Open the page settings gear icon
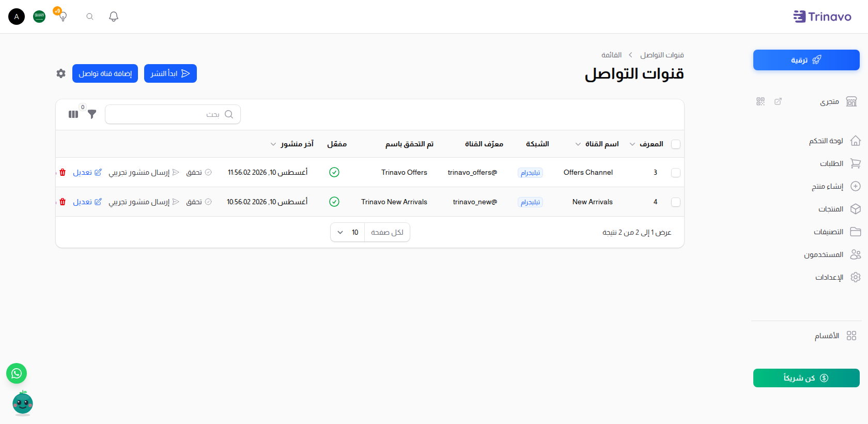This screenshot has width=868, height=424. [61, 73]
